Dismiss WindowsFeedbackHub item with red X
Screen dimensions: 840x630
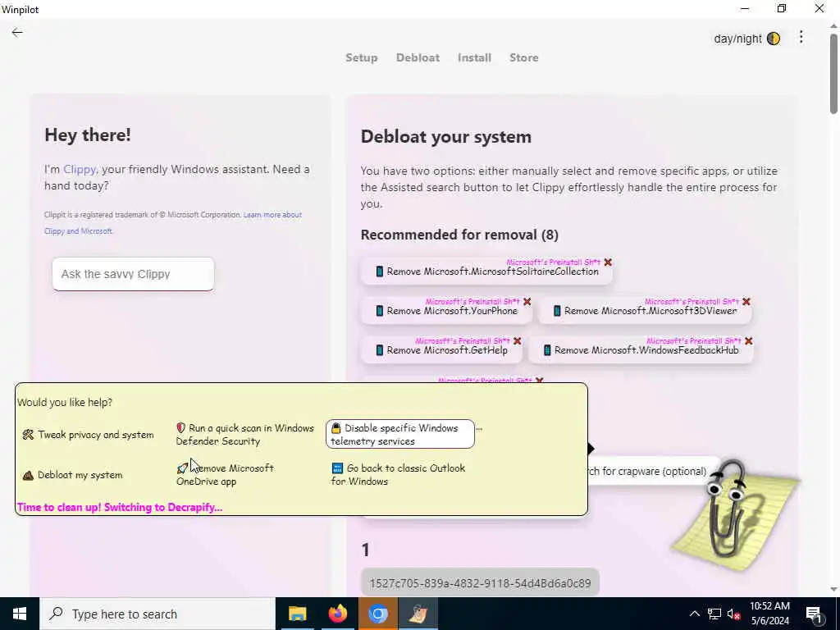[x=748, y=340]
